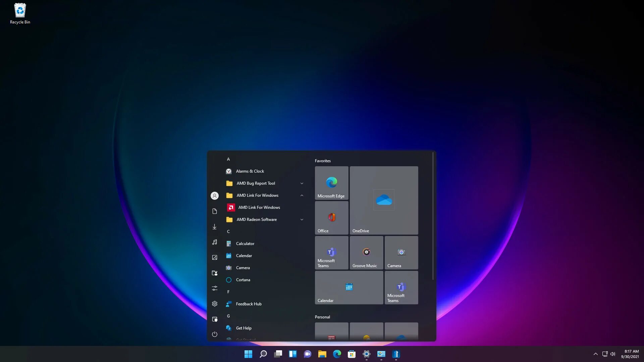Open Feedback Hub from app list

click(x=249, y=304)
